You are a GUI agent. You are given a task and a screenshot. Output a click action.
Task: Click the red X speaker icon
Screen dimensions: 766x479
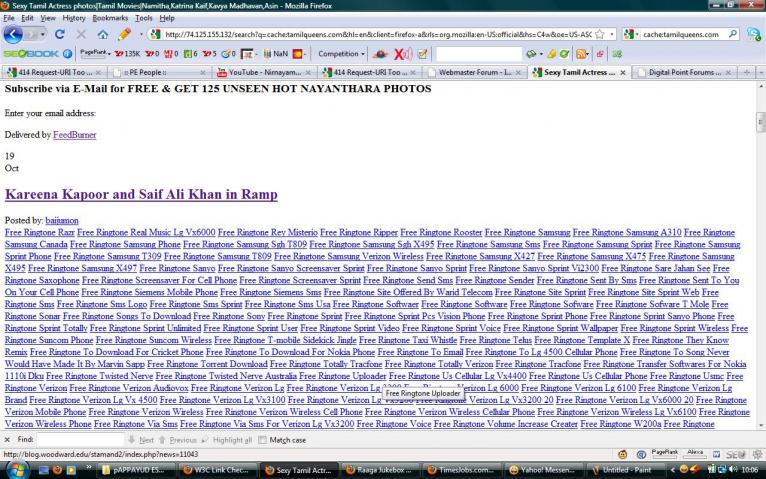coord(403,54)
